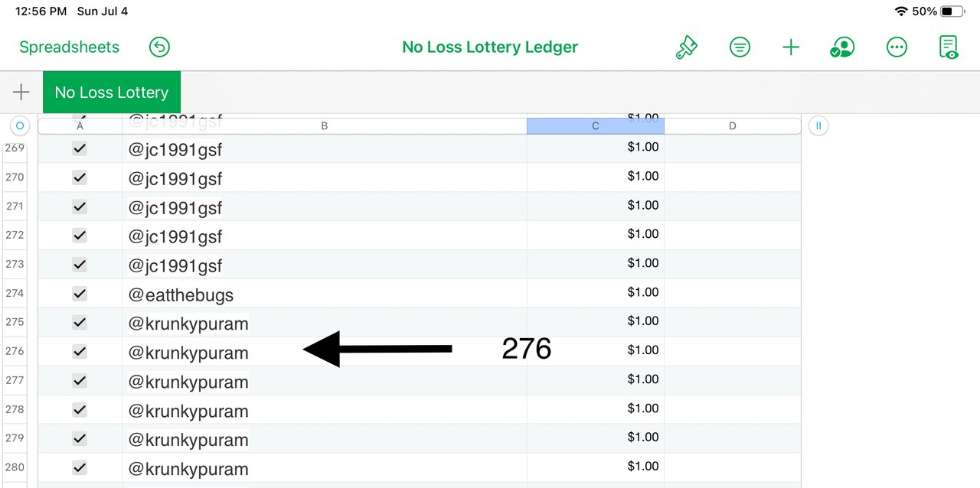Select the @eatthebugs cell

325,294
